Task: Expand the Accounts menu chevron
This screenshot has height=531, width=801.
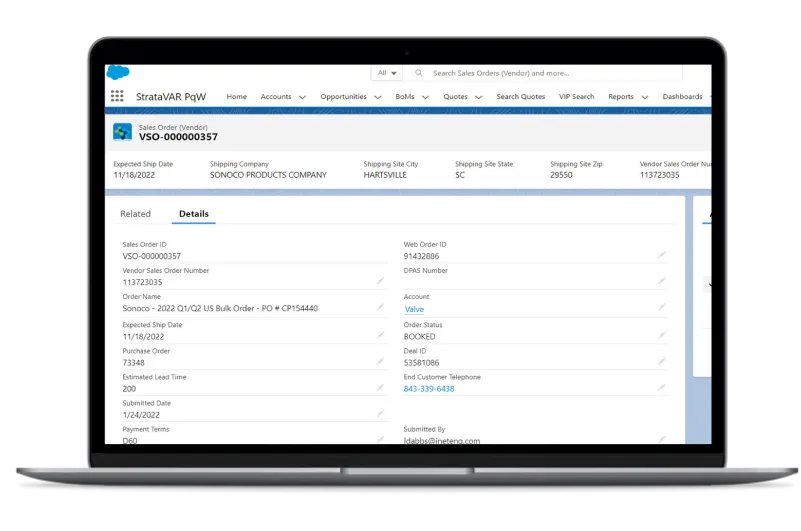Action: [302, 97]
